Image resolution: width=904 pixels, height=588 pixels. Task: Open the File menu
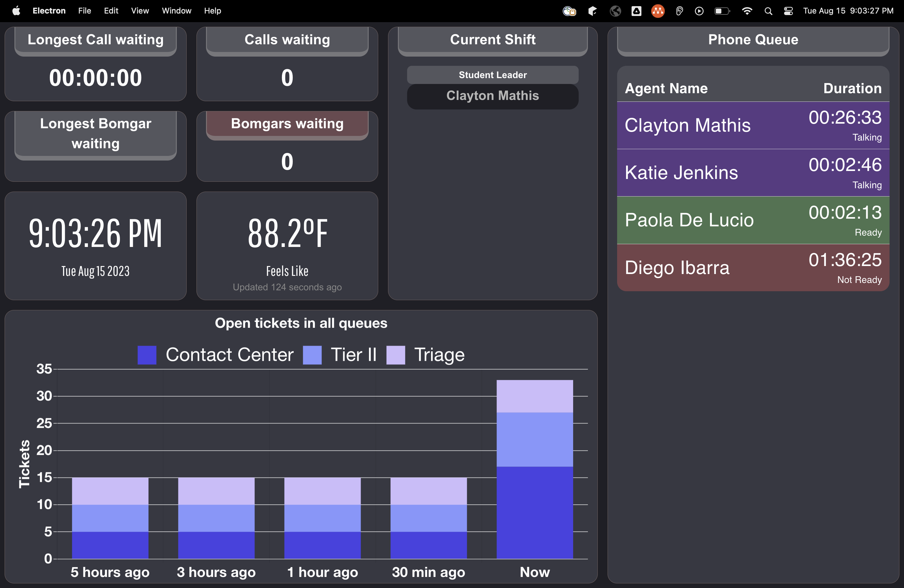84,11
